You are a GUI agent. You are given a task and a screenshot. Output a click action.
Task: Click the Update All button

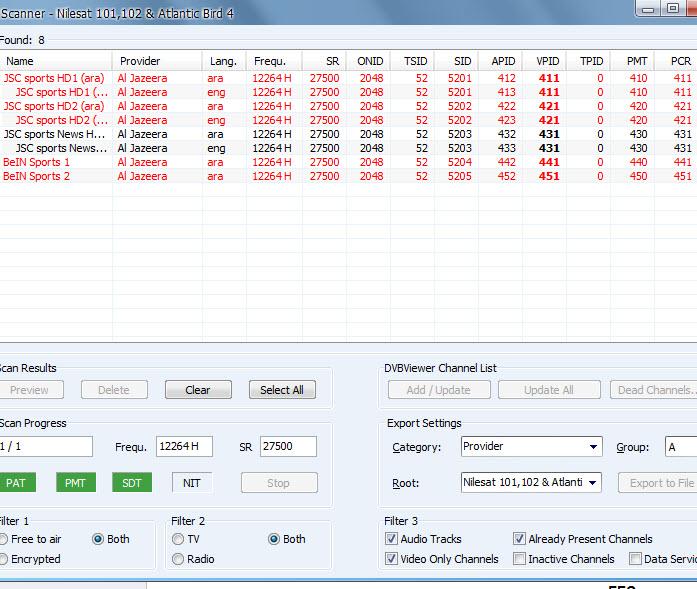[549, 390]
